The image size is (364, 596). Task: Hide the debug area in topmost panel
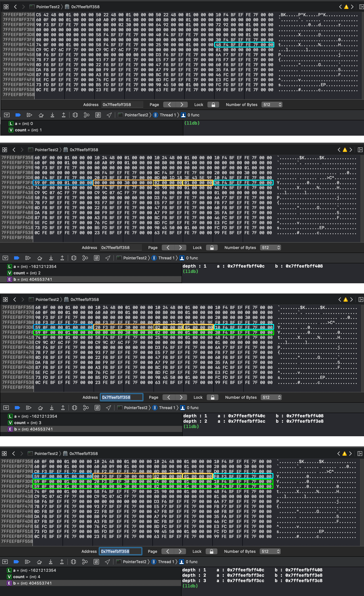pyautogui.click(x=7, y=115)
